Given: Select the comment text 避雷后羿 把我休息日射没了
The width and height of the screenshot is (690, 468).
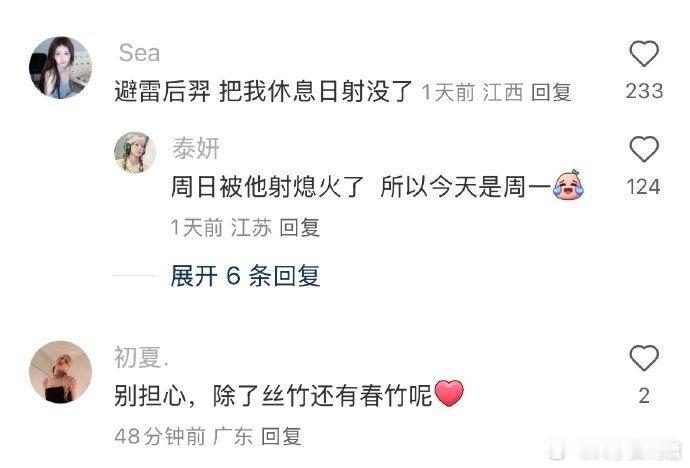Looking at the screenshot, I should coord(263,91).
